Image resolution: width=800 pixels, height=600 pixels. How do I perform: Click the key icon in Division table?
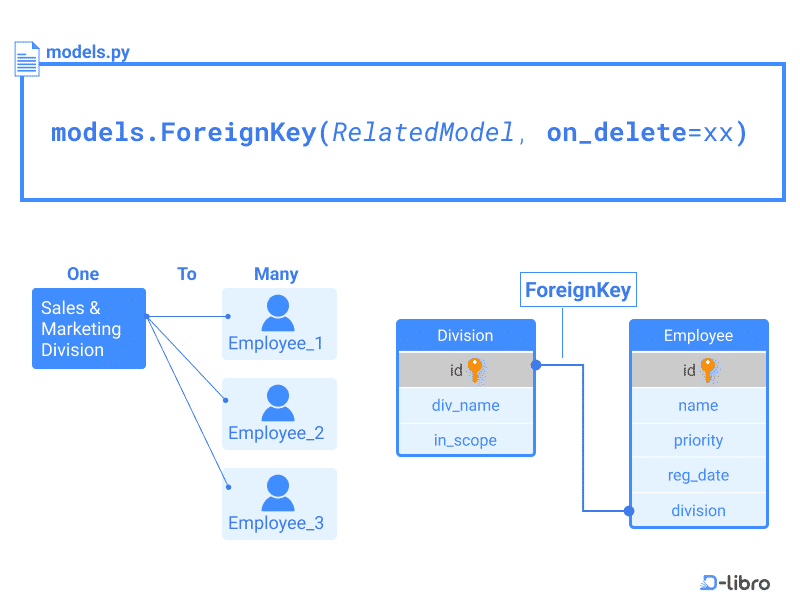coord(475,370)
